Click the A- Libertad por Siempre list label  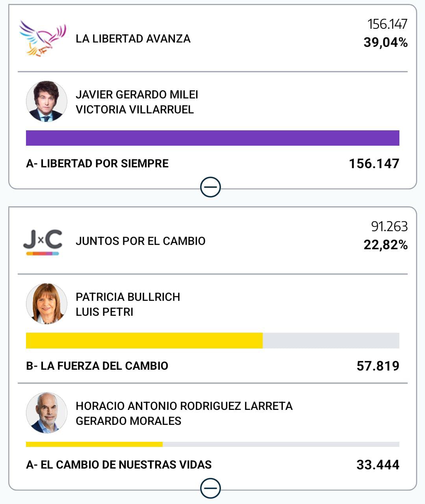coord(97,163)
